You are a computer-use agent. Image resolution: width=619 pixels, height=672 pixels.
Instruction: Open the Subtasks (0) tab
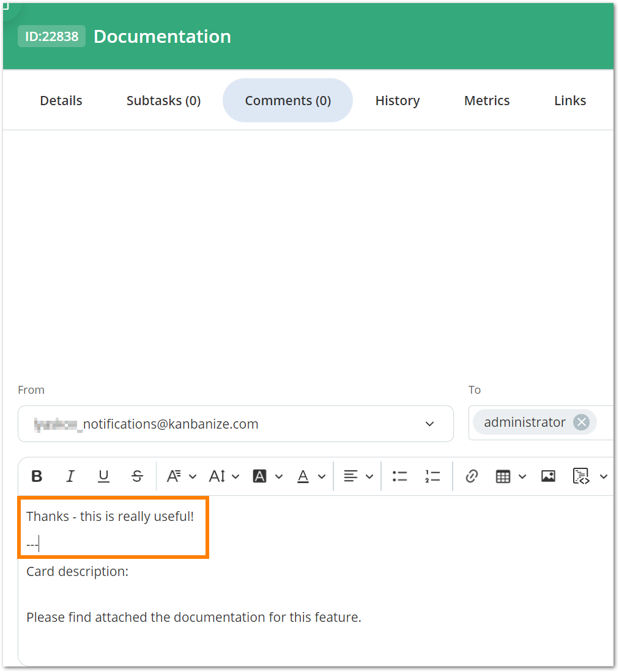pyautogui.click(x=163, y=100)
